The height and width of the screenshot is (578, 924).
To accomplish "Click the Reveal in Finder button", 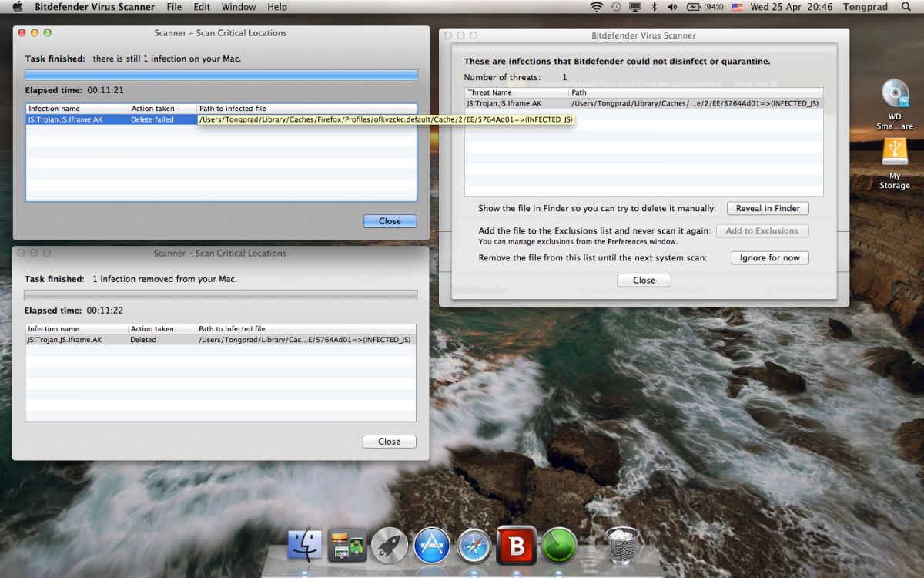I will (x=768, y=208).
